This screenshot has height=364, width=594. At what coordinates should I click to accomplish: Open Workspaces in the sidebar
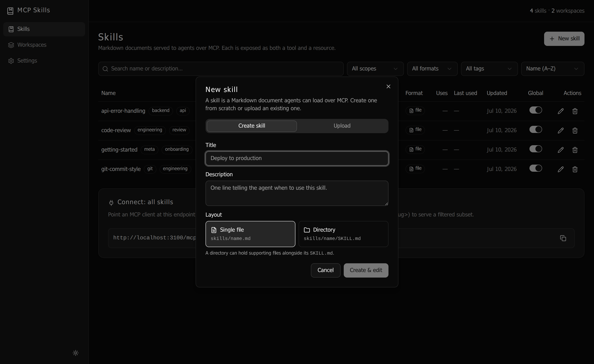point(44,45)
